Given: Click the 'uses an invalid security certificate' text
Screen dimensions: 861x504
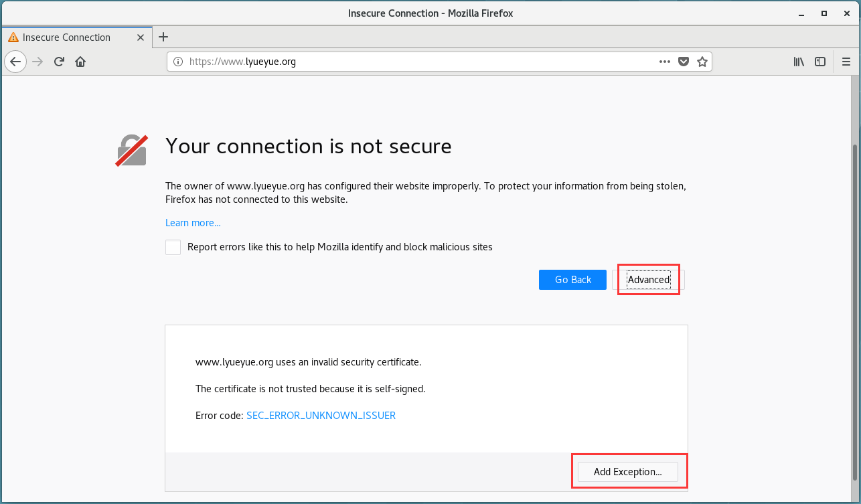Looking at the screenshot, I should [x=308, y=362].
